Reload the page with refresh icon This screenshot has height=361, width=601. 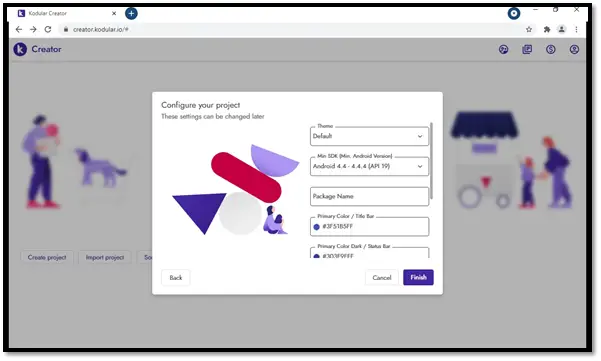click(x=48, y=29)
